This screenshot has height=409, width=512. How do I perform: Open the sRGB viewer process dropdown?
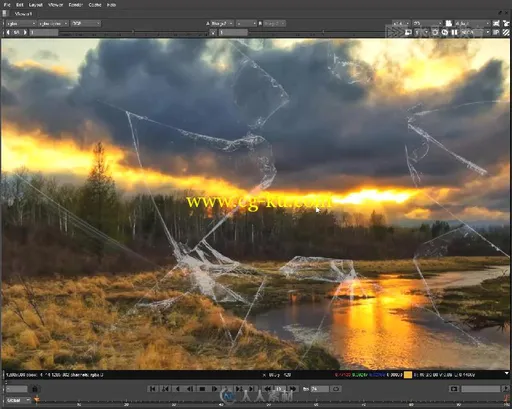[475, 32]
